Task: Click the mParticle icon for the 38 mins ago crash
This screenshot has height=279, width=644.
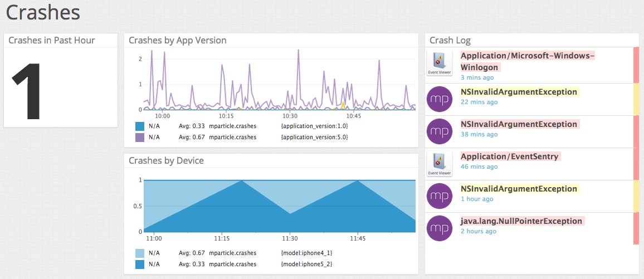Action: (x=440, y=131)
